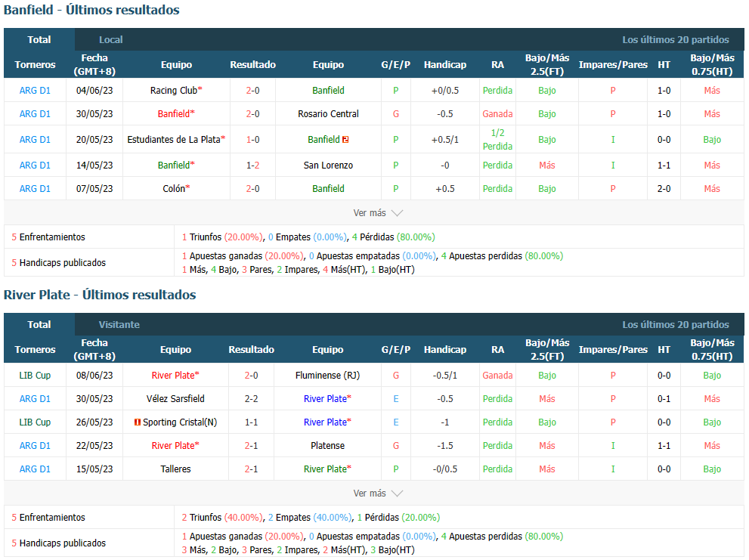Open LIB Cup link for the 26/05/23 match
The height and width of the screenshot is (560, 749).
(x=35, y=422)
